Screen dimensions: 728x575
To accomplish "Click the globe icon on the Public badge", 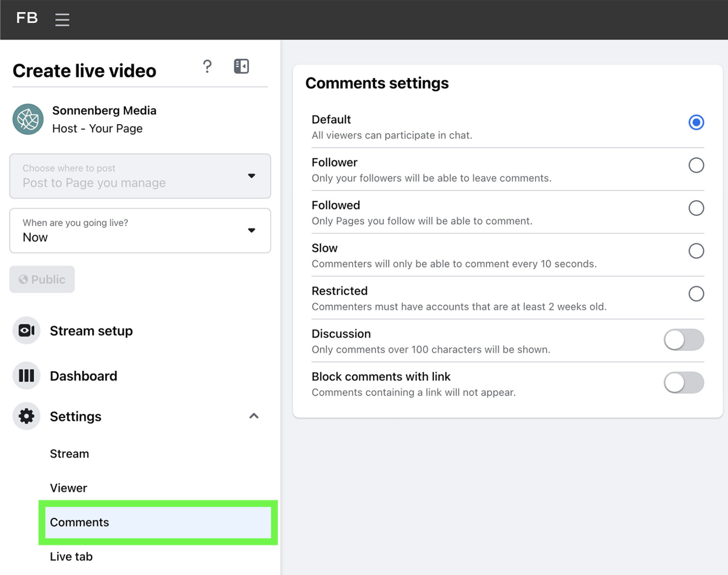I will click(x=24, y=279).
